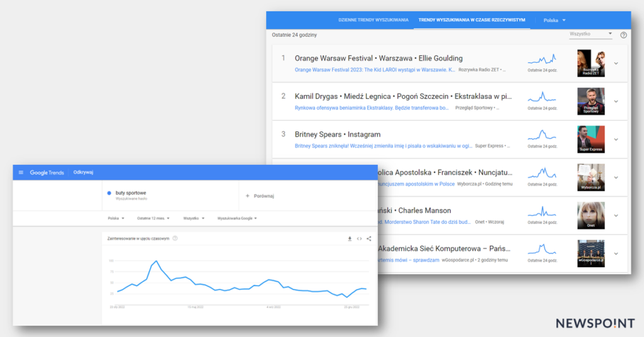Viewport: 644px width, 337px height.
Task: Click the Super Express thumbnail
Action: pos(591,139)
